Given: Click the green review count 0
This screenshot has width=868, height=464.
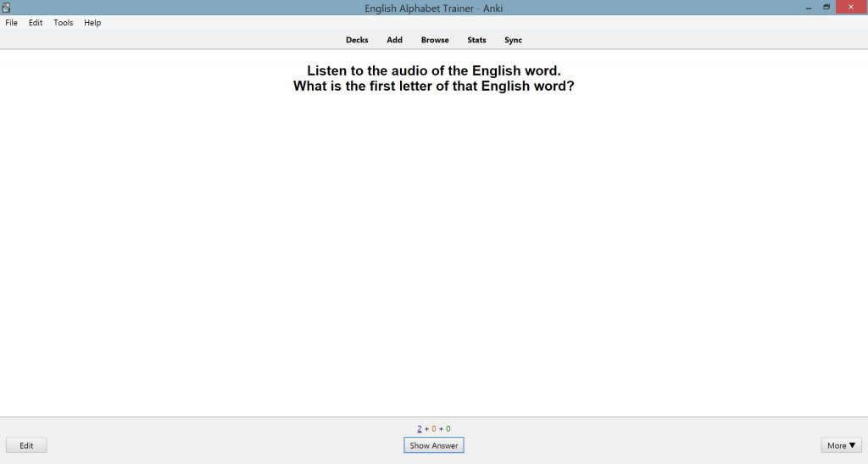Looking at the screenshot, I should point(448,428).
